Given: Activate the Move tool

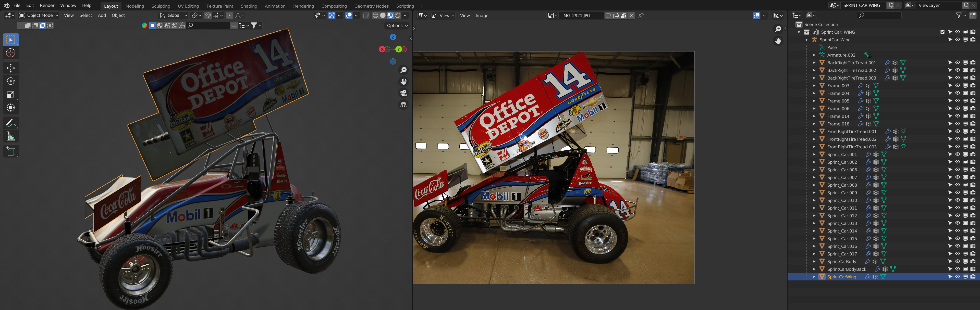Looking at the screenshot, I should point(11,68).
